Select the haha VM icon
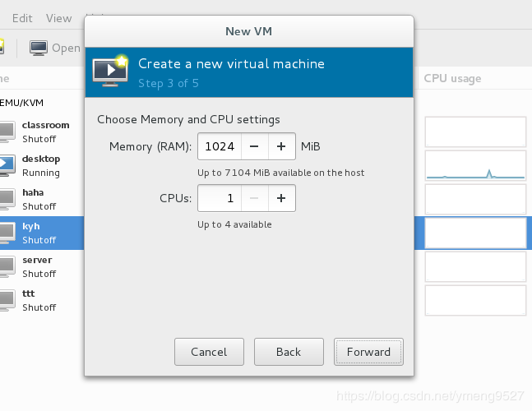This screenshot has width=532, height=411. tap(7, 198)
